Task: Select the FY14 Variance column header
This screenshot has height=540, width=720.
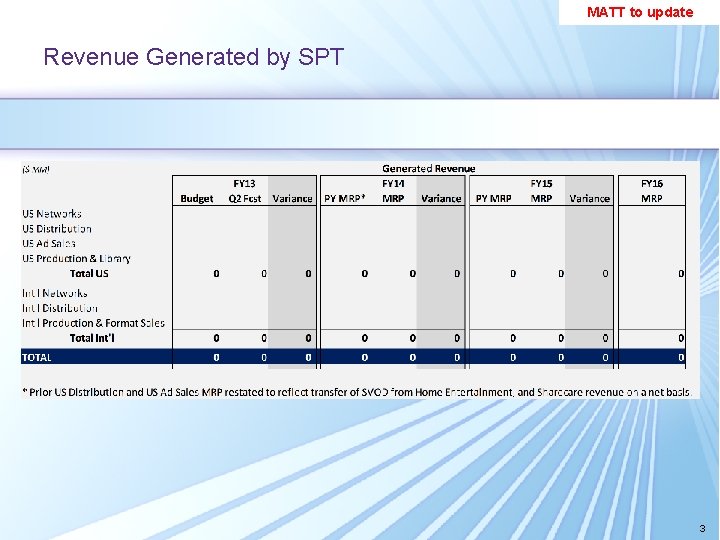Action: pyautogui.click(x=441, y=199)
